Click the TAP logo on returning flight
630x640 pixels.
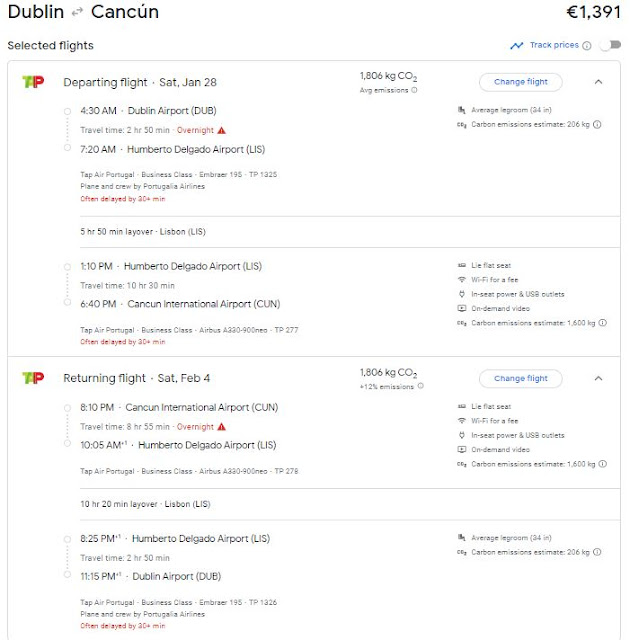tap(33, 378)
